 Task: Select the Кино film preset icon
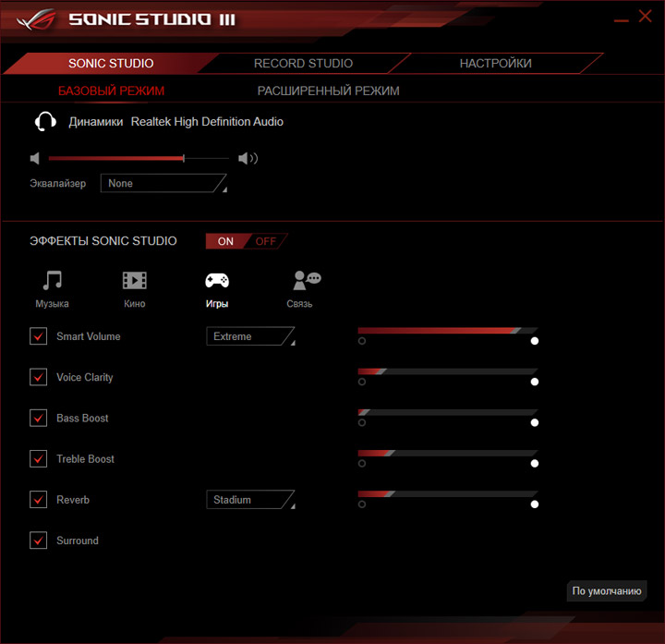135,281
